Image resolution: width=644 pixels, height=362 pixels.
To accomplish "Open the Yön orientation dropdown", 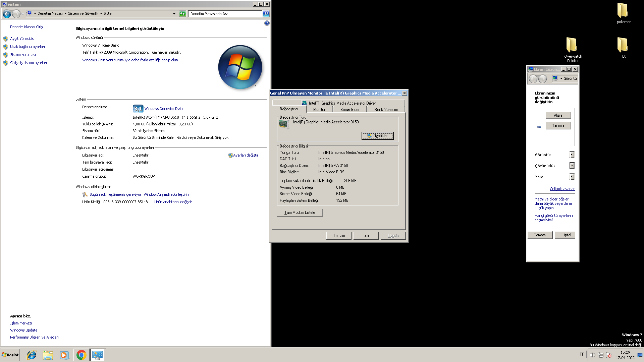I will 572,177.
